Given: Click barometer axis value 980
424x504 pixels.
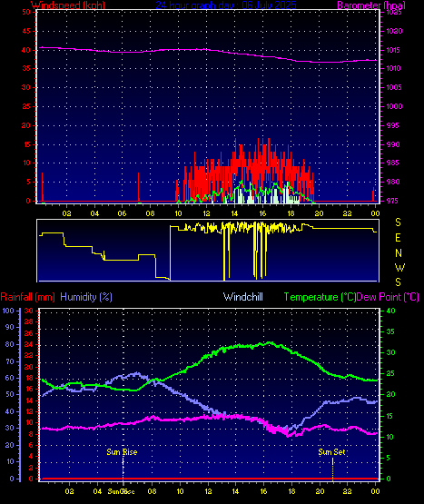Looking at the screenshot, I should pyautogui.click(x=393, y=182).
